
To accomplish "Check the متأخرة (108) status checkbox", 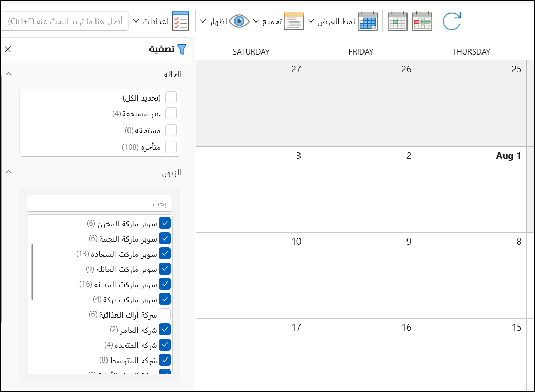I will click(171, 147).
